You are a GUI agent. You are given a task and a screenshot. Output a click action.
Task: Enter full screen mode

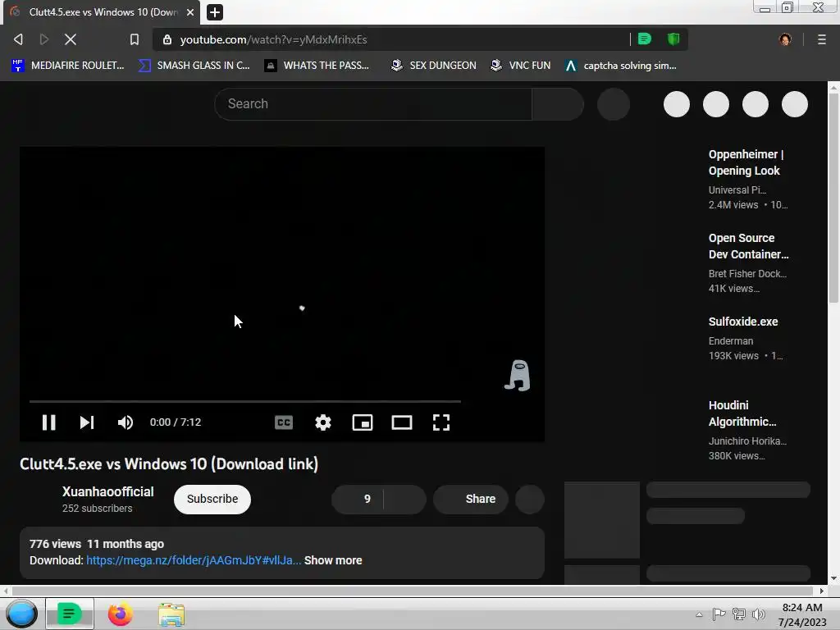441,422
